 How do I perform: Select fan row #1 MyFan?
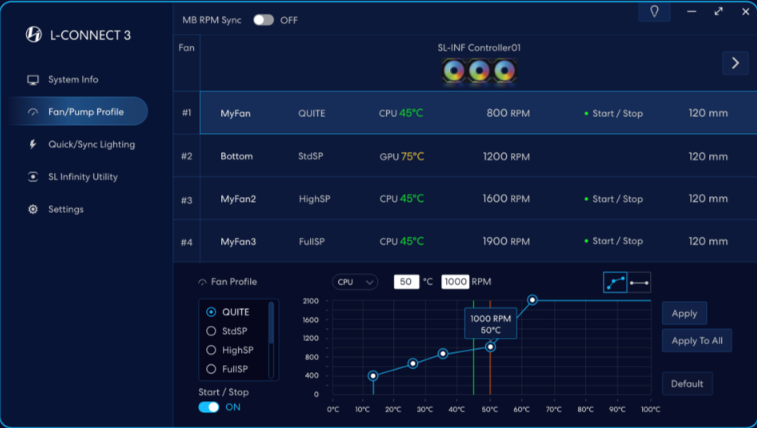pyautogui.click(x=478, y=113)
